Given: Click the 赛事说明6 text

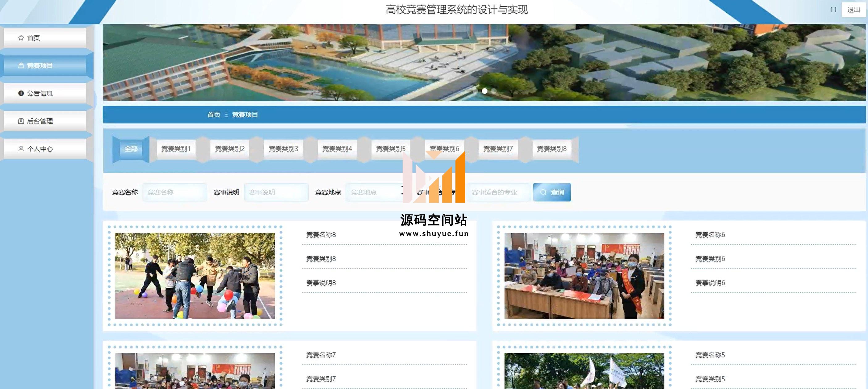Looking at the screenshot, I should [710, 283].
